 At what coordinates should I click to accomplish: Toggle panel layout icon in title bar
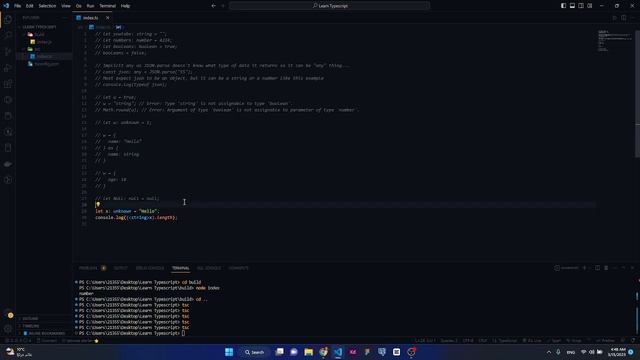(572, 6)
